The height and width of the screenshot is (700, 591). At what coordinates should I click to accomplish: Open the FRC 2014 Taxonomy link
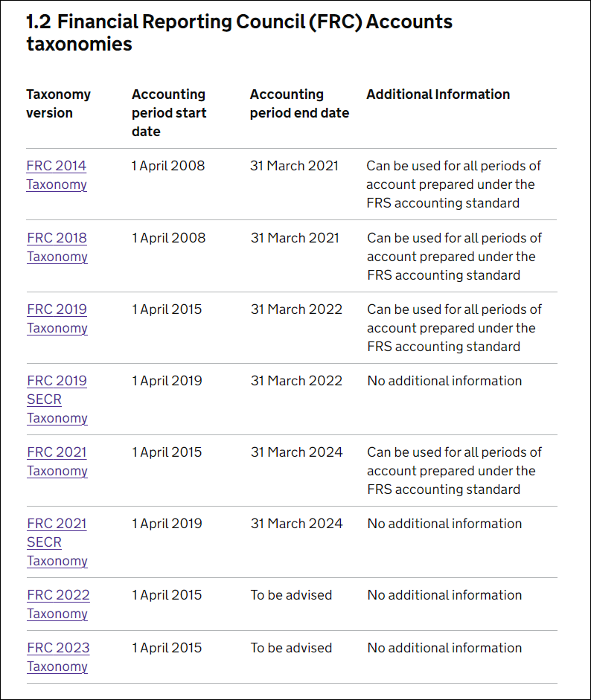click(x=57, y=175)
